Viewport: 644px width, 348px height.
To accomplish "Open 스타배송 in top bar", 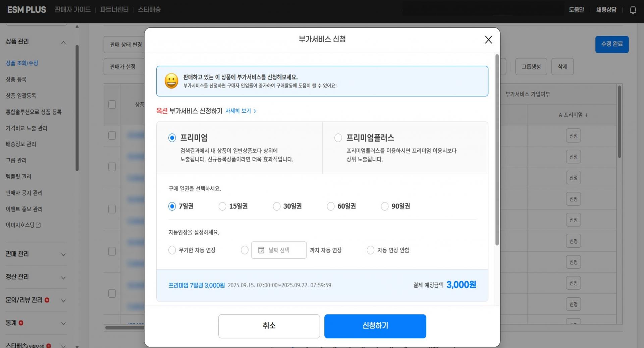I will click(x=149, y=10).
